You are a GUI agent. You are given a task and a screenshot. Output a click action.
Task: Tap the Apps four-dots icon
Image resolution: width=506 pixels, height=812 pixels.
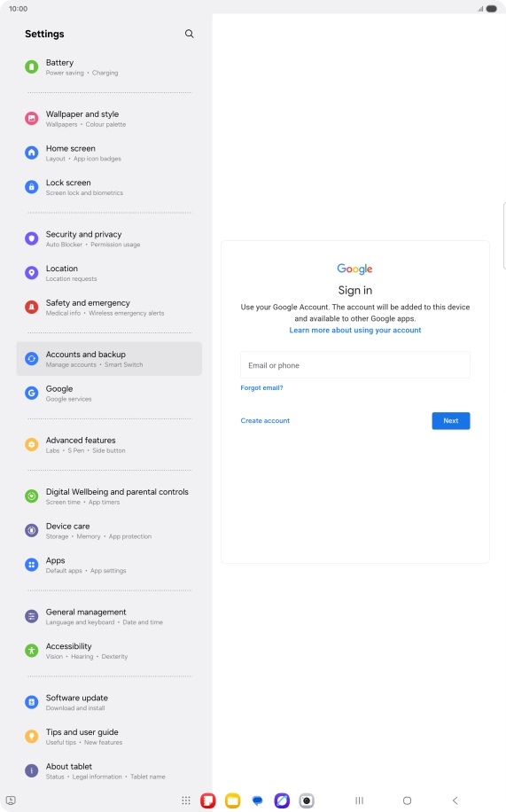(32, 565)
